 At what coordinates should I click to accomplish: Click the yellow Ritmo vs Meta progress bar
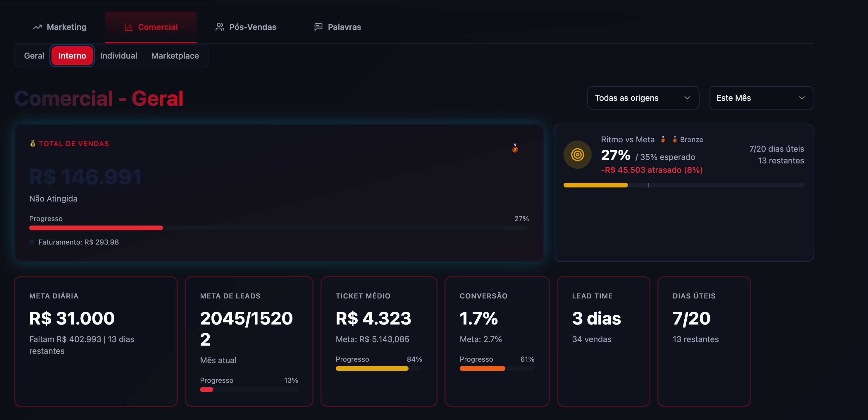(x=595, y=185)
